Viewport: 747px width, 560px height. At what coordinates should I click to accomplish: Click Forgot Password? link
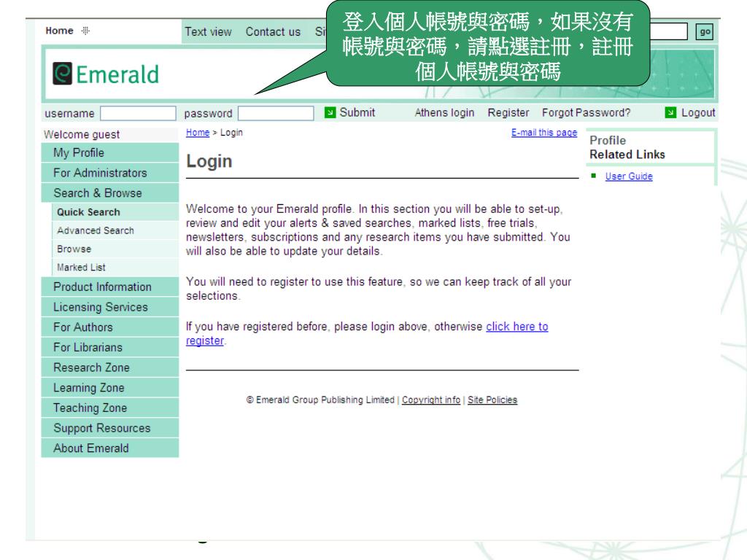[586, 113]
